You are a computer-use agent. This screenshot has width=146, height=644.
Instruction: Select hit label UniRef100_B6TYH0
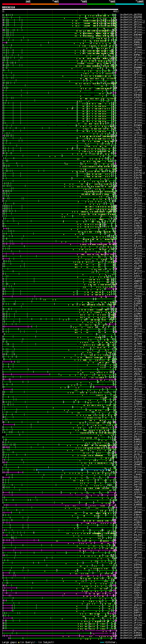(x=131, y=630)
